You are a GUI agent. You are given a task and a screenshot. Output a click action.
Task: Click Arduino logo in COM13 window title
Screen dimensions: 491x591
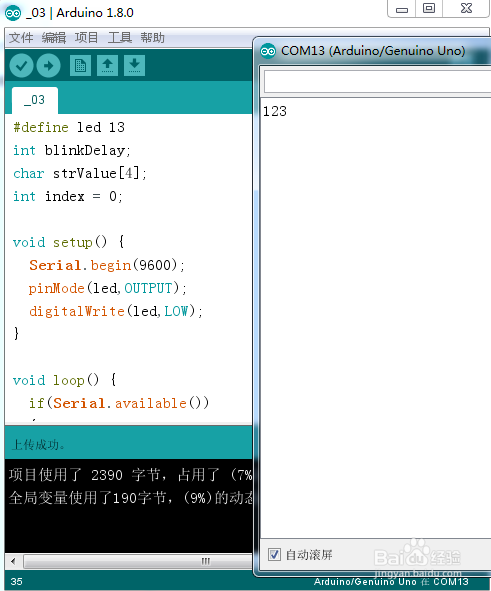268,51
